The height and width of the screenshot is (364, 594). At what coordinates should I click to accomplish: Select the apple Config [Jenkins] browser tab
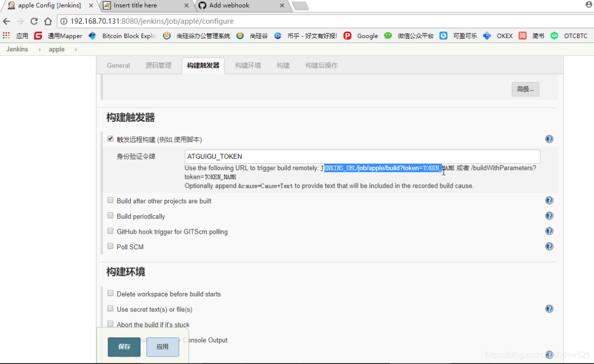coord(49,6)
